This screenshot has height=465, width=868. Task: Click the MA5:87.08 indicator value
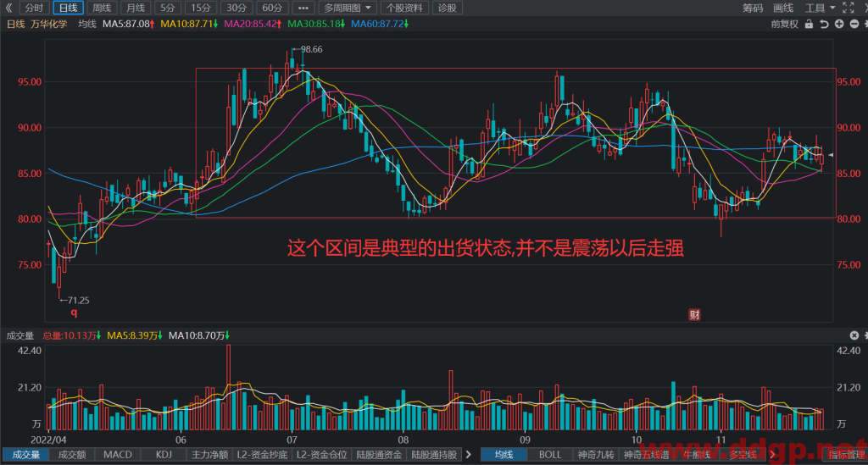click(129, 24)
